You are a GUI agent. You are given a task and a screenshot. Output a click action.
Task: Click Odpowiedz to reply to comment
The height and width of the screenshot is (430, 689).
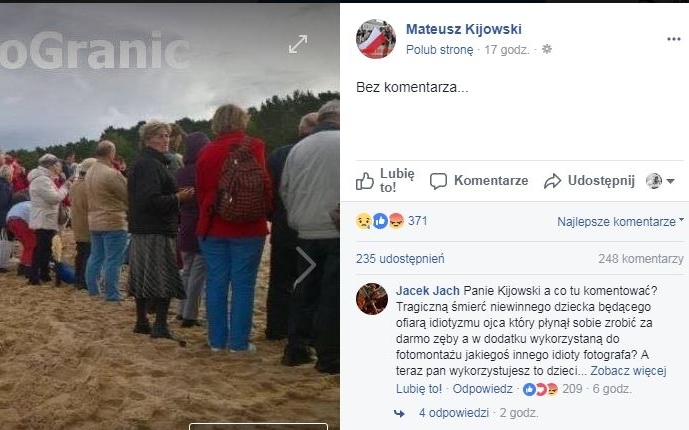point(482,389)
